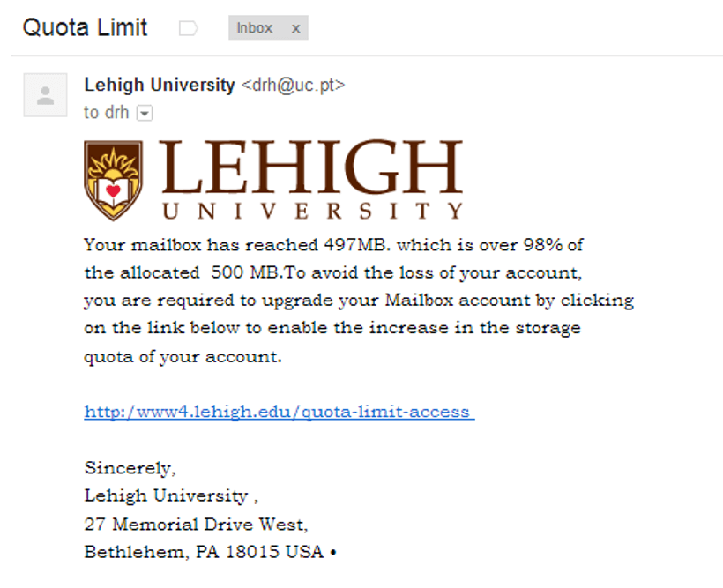Click the 'Lehigh University ,' signature line
The image size is (723, 588).
pyautogui.click(x=172, y=495)
